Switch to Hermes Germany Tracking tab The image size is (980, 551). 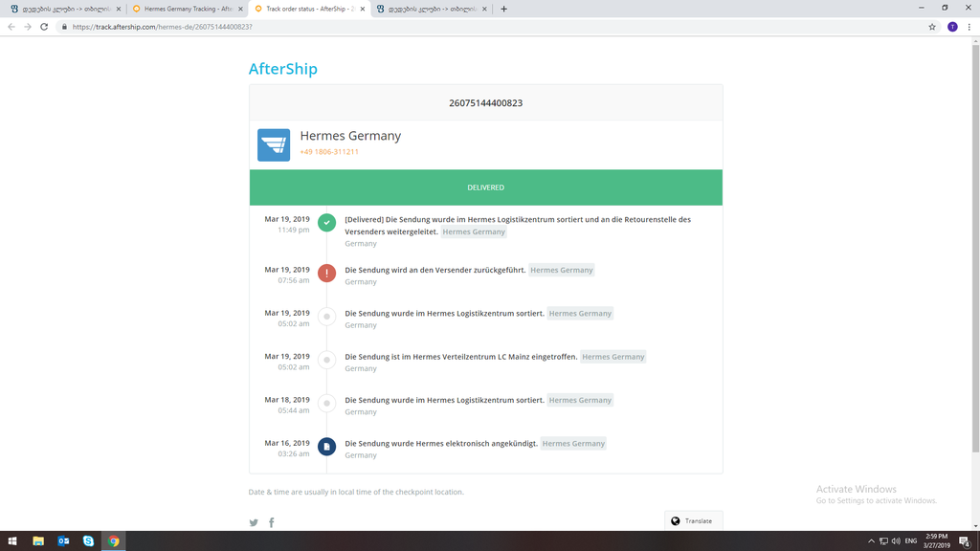pyautogui.click(x=187, y=9)
